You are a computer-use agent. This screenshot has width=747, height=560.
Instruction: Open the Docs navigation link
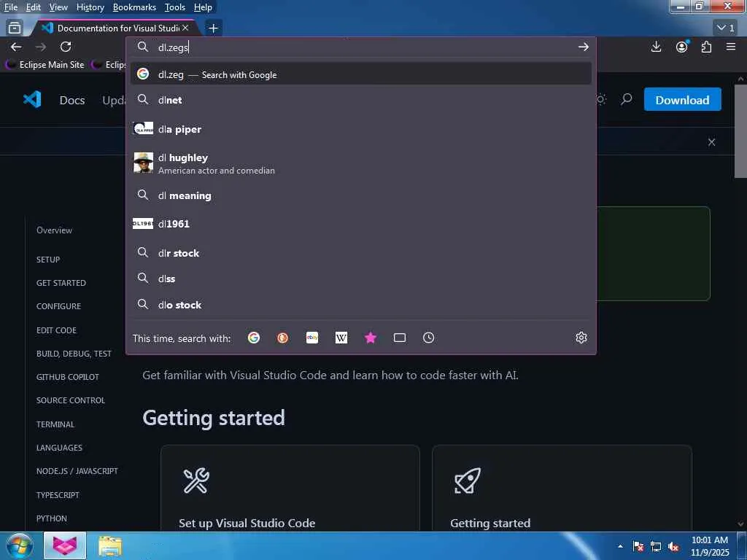pos(72,100)
